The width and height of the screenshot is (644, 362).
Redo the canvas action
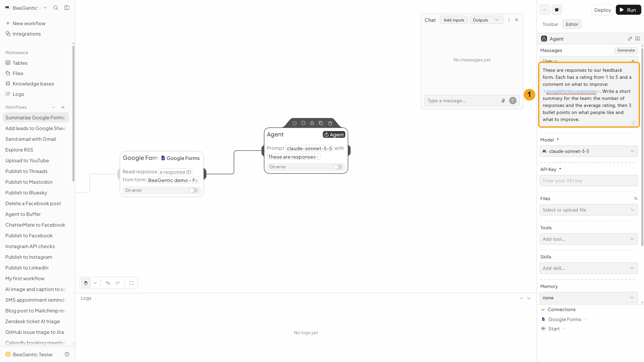118,283
